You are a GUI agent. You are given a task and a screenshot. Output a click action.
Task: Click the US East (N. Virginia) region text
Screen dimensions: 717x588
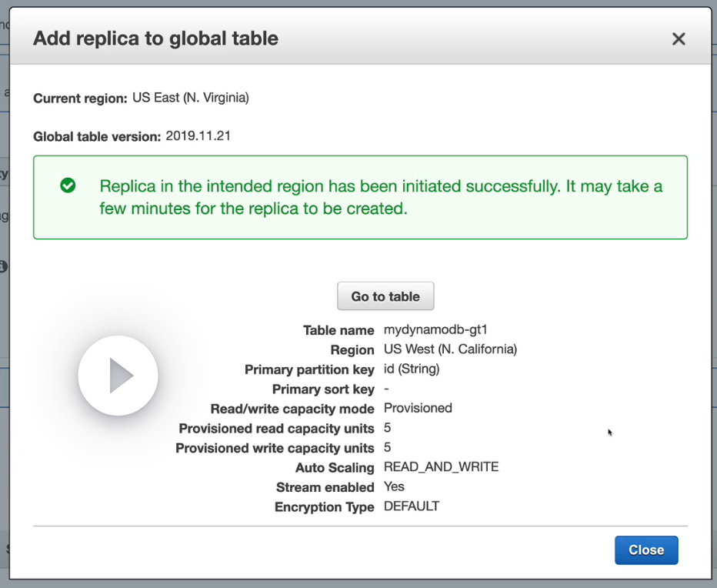(x=191, y=98)
